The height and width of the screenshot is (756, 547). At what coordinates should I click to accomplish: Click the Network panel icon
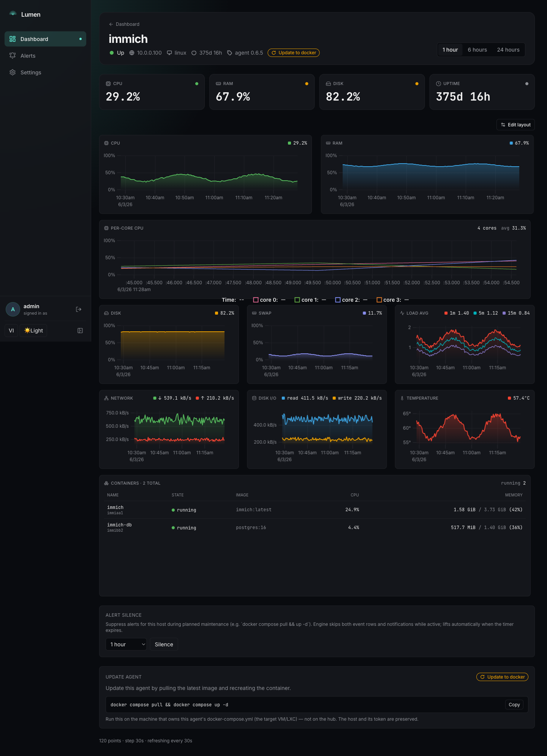[x=106, y=398]
